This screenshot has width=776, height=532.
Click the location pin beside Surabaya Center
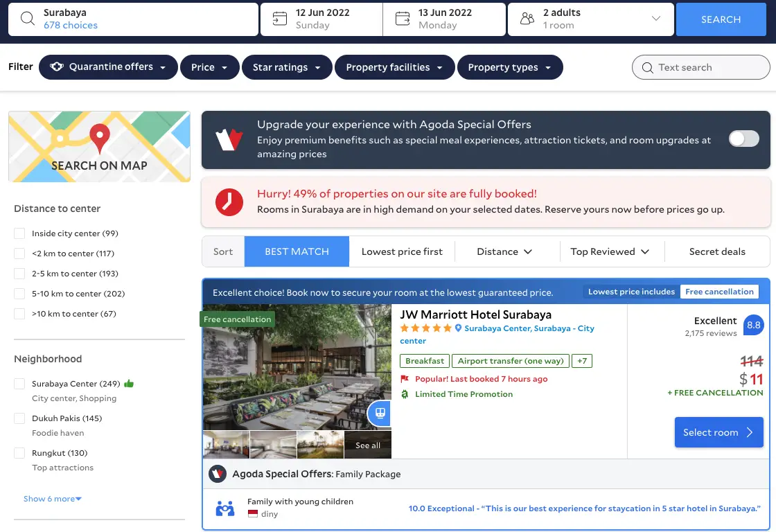pyautogui.click(x=458, y=328)
